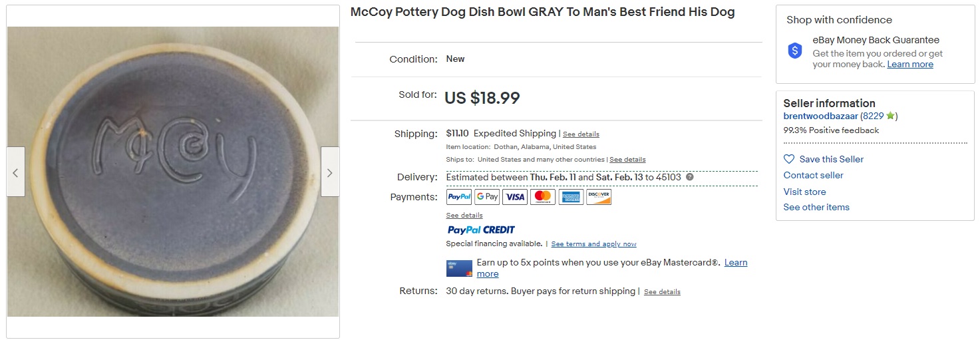
Task: Click the American Express card icon
Action: pos(571,197)
